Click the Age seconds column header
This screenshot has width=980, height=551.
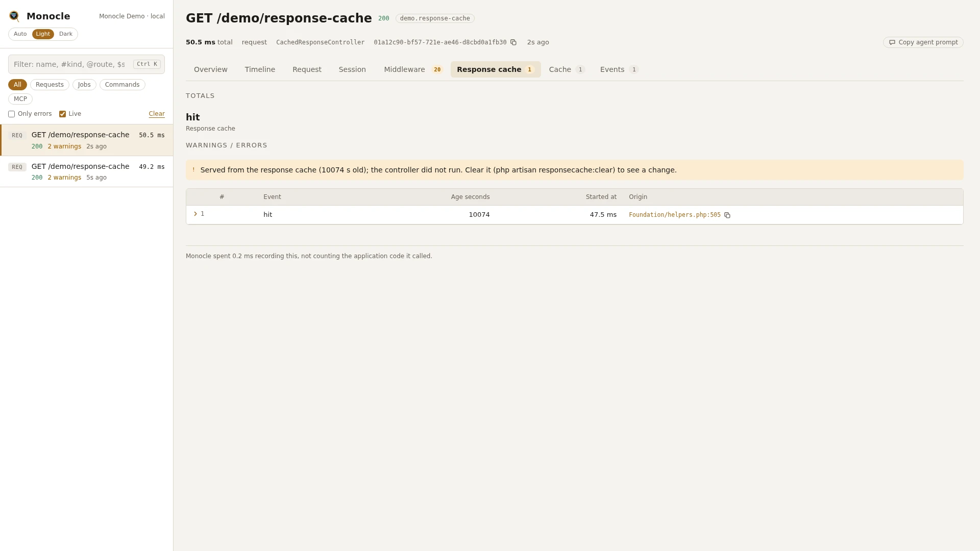[470, 197]
